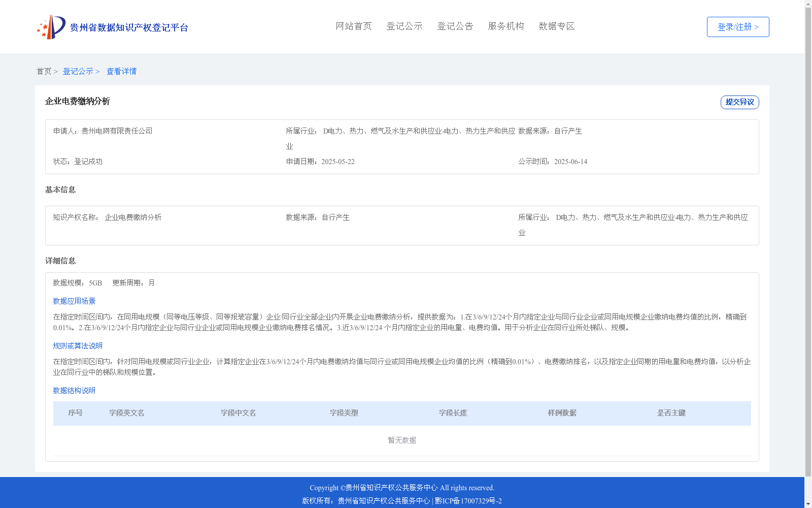
Task: Go to 登记公告 in the top navigation
Action: [x=455, y=26]
